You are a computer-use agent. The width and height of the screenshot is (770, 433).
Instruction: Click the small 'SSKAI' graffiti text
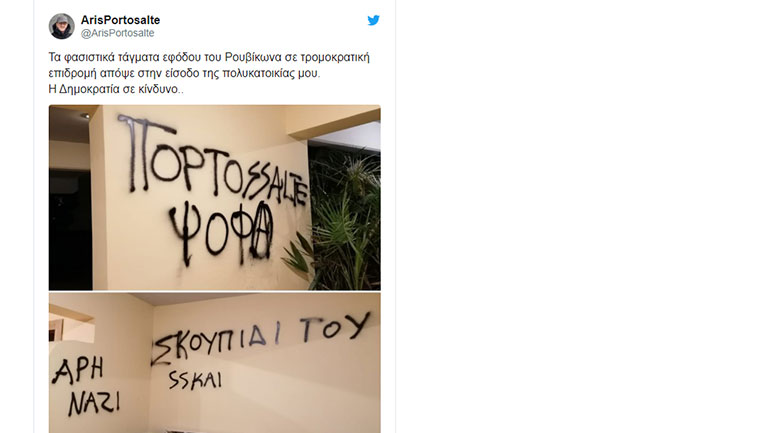(194, 379)
